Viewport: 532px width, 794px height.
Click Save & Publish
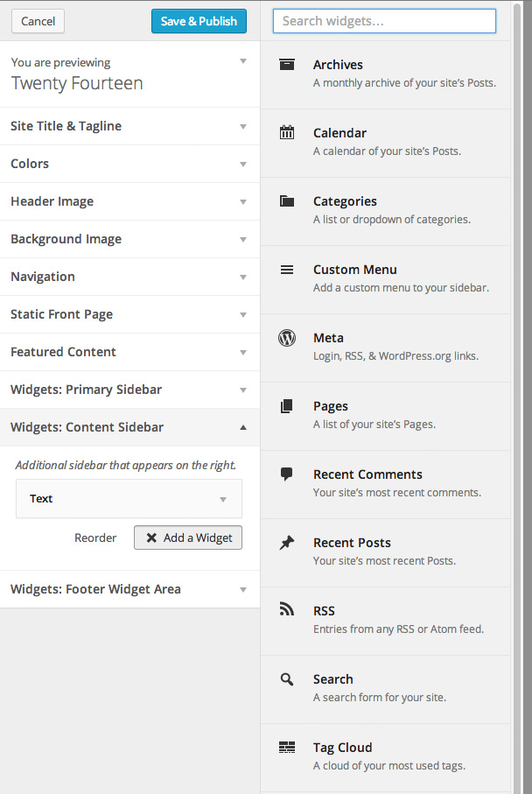[x=199, y=20]
